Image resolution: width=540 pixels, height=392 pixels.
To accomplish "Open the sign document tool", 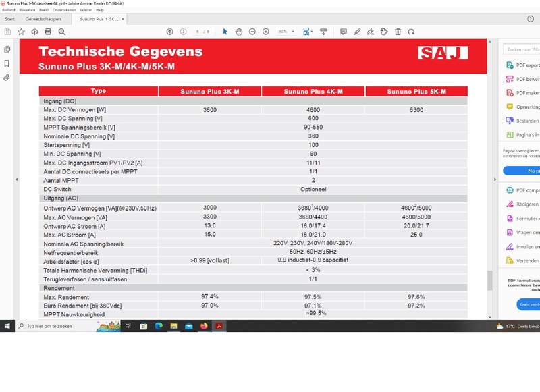I will (x=371, y=32).
